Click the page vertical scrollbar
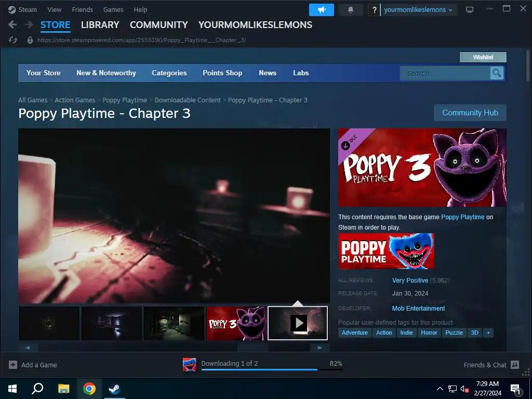Screen dimensions: 532x399 528,66
